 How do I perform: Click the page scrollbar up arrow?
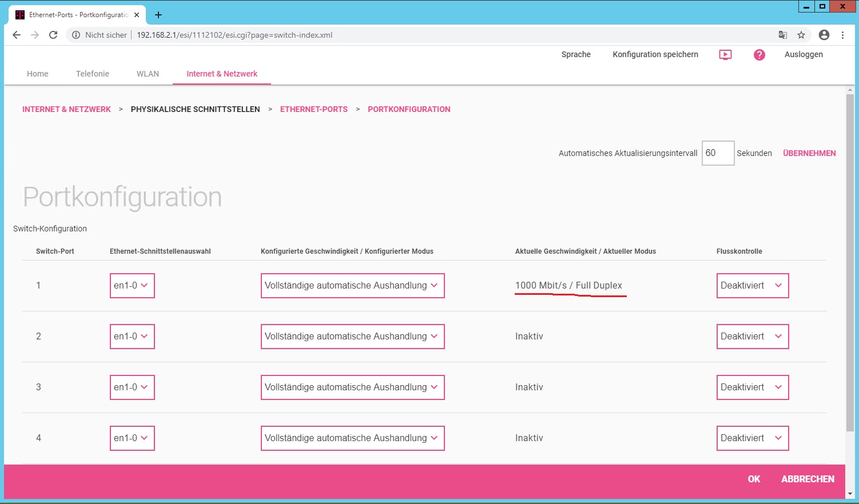pos(850,90)
